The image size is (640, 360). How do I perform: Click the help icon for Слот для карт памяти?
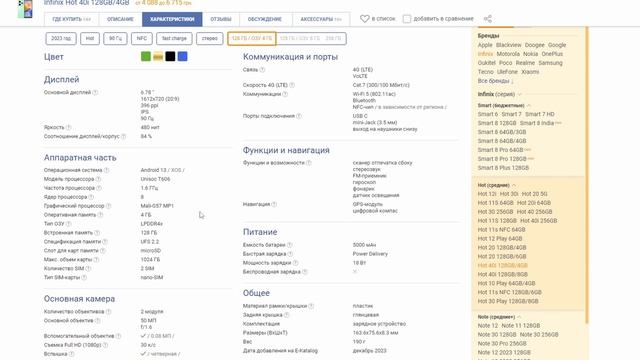(x=103, y=251)
